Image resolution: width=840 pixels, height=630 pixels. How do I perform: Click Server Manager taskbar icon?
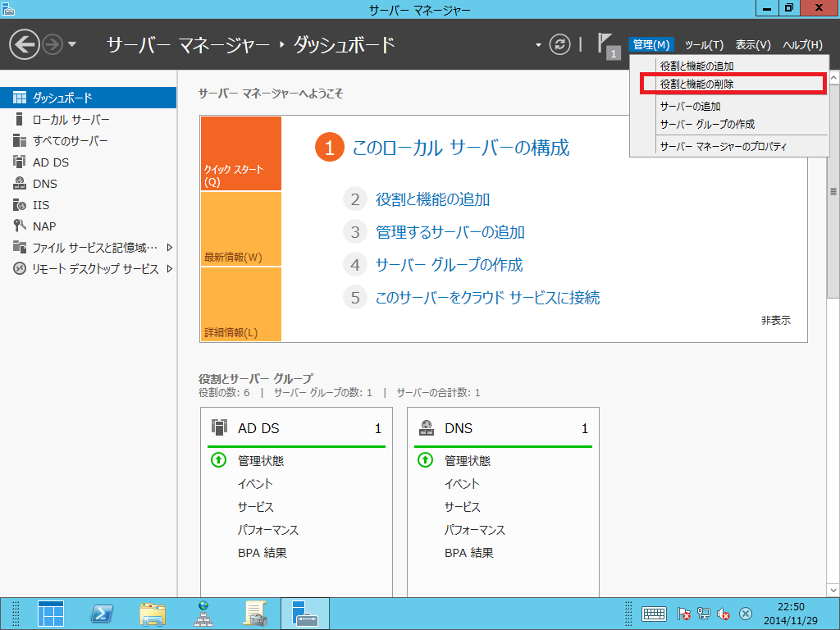305,614
